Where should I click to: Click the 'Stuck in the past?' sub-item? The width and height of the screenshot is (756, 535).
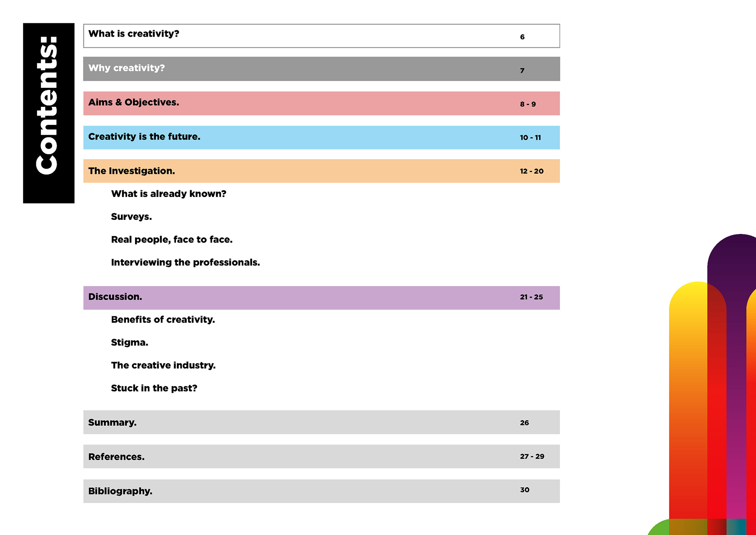click(x=154, y=388)
